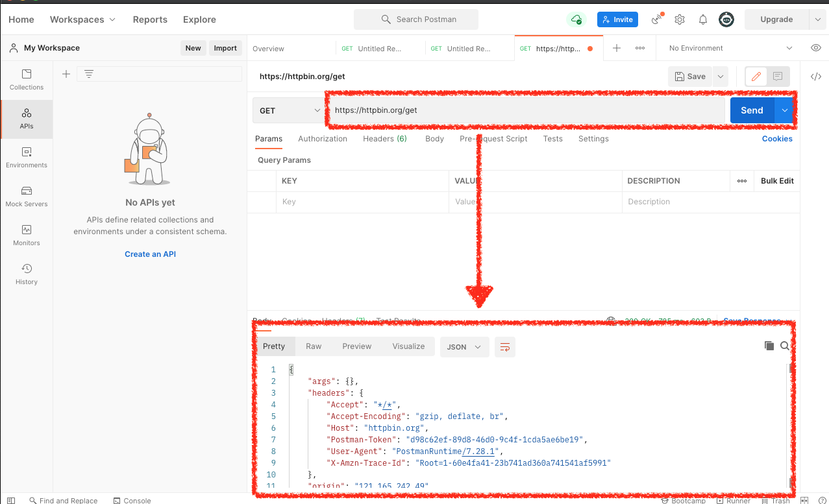Switch response view to Visualize

pyautogui.click(x=408, y=346)
